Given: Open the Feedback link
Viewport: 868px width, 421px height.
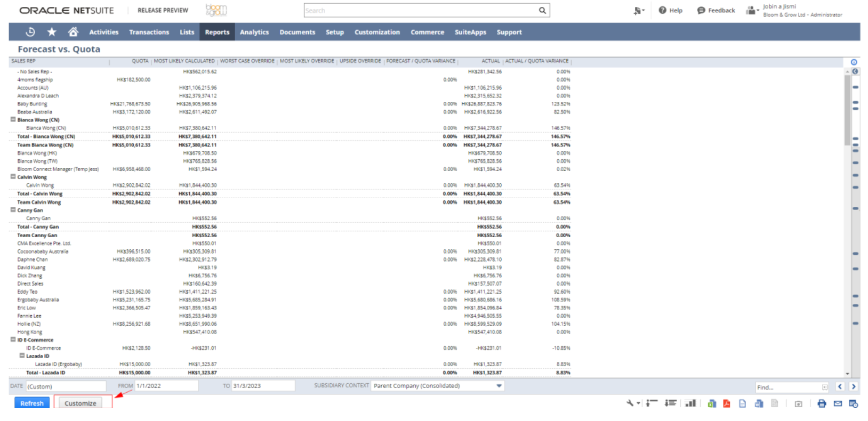Looking at the screenshot, I should tap(716, 10).
